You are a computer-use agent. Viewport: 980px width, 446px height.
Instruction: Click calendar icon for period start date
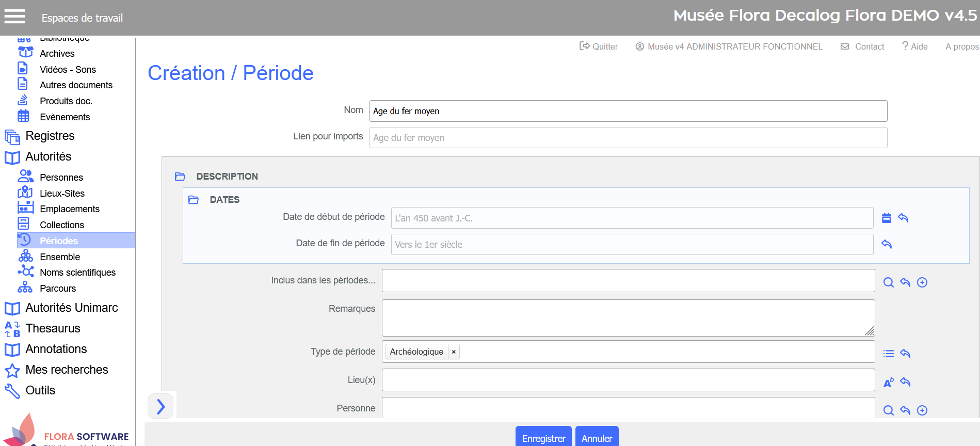(887, 218)
